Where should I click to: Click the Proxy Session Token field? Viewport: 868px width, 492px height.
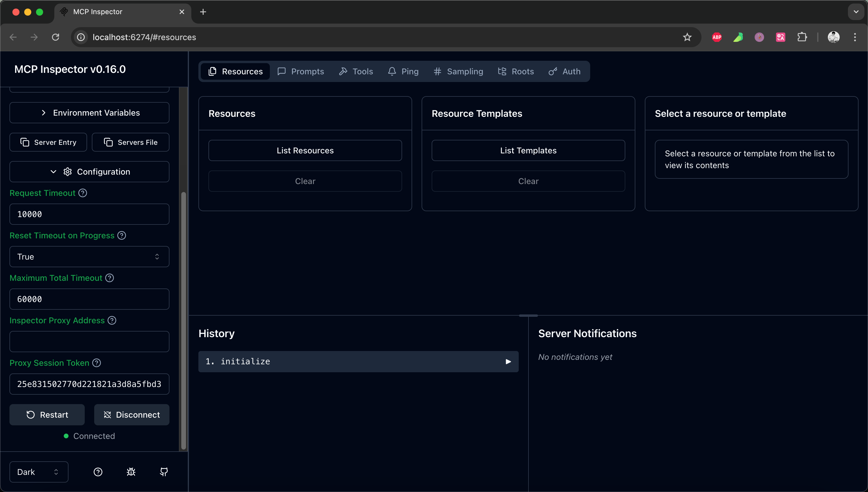pos(89,384)
